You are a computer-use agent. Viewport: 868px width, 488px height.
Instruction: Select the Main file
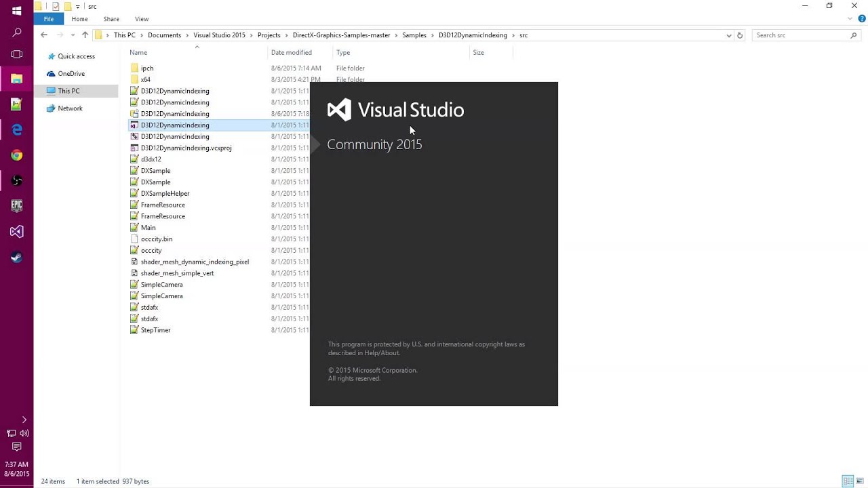pos(148,228)
